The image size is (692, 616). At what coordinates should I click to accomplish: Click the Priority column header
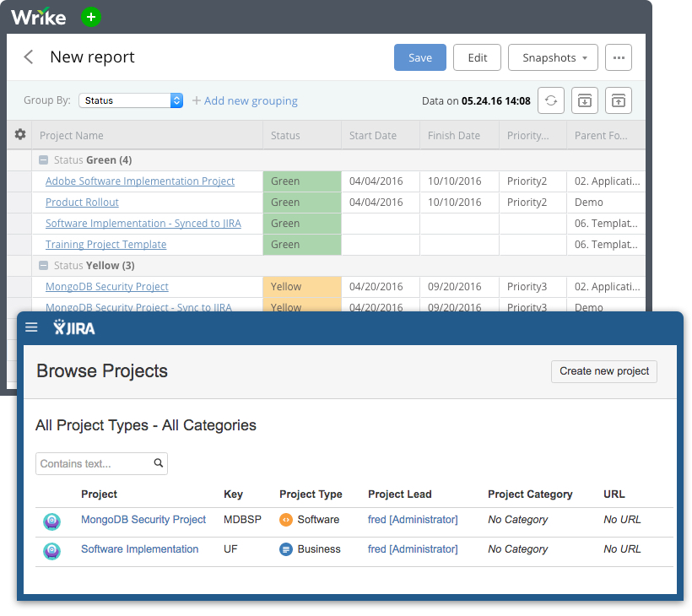[x=533, y=136]
